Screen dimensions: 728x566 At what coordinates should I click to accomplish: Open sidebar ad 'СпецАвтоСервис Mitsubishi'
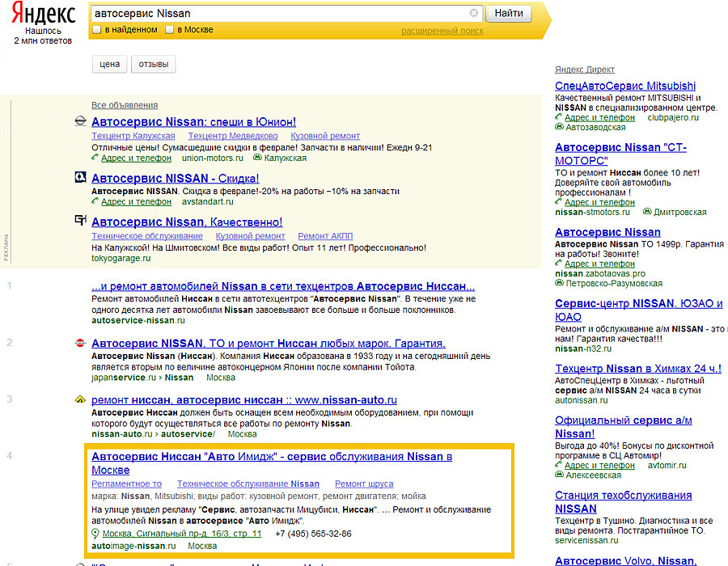(625, 86)
